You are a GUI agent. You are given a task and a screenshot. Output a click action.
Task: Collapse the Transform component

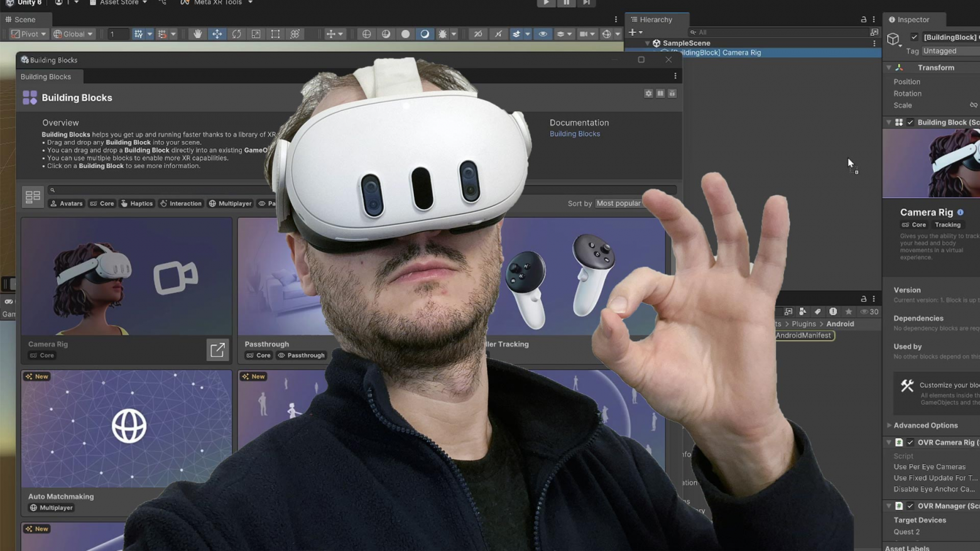pyautogui.click(x=889, y=68)
